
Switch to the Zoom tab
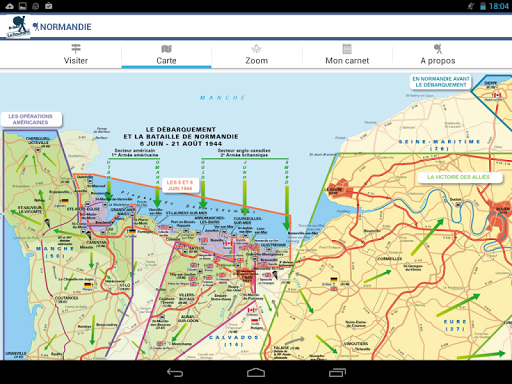pyautogui.click(x=257, y=54)
